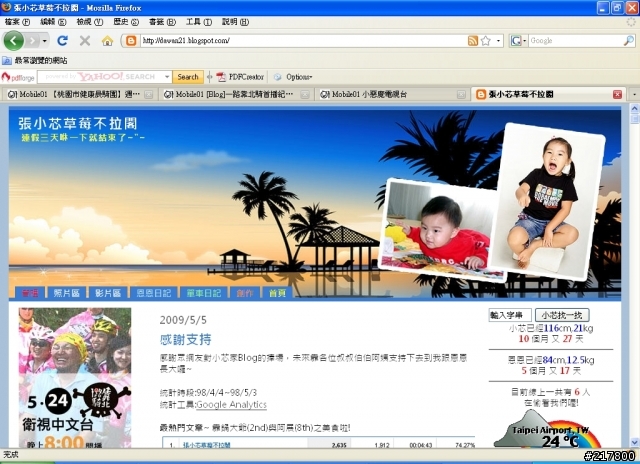Click the Stop loading X icon
This screenshot has width=640, height=464.
pos(85,40)
